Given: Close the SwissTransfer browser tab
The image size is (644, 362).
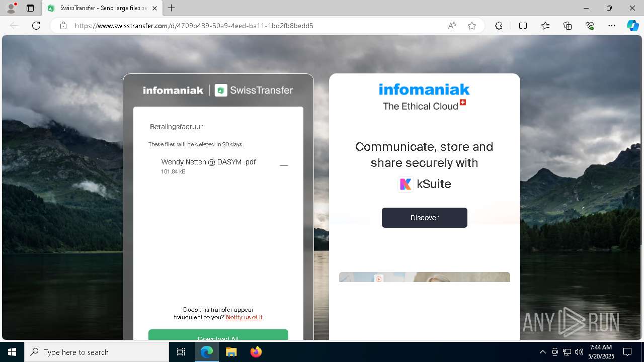Looking at the screenshot, I should click(x=155, y=8).
